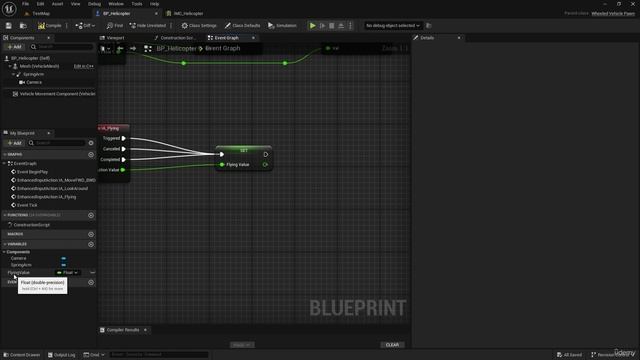Collapse the Mesh (VehicleMesh) component
The width and height of the screenshot is (640, 360).
pos(10,66)
